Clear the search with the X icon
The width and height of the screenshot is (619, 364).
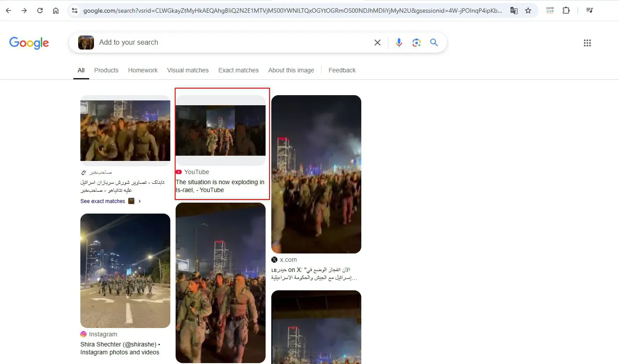(x=378, y=43)
